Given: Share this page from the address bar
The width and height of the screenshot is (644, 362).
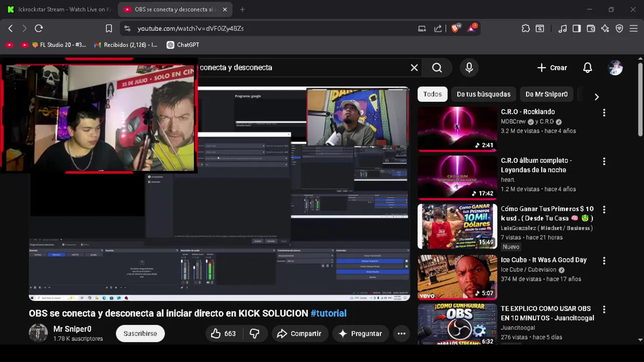Looking at the screenshot, I should (x=438, y=29).
